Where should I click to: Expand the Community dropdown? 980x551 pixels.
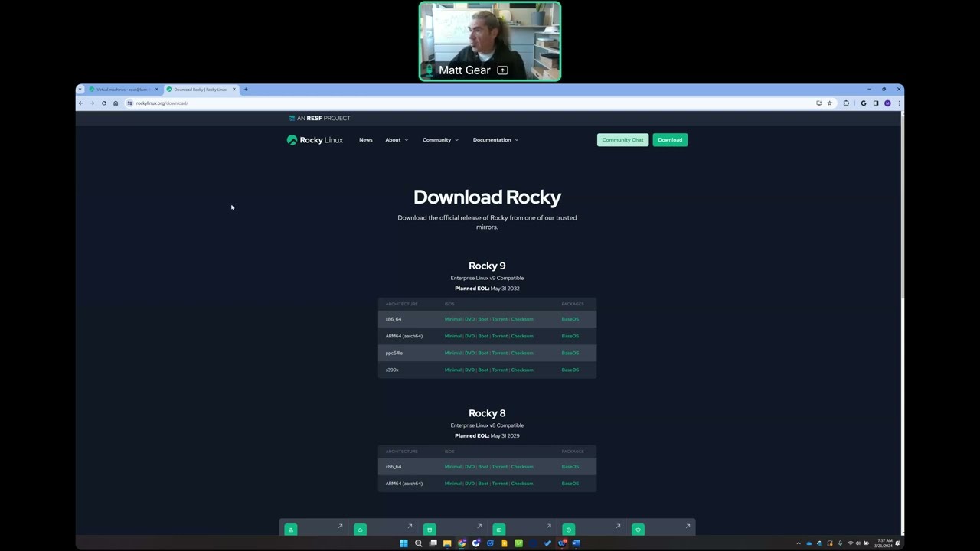440,140
